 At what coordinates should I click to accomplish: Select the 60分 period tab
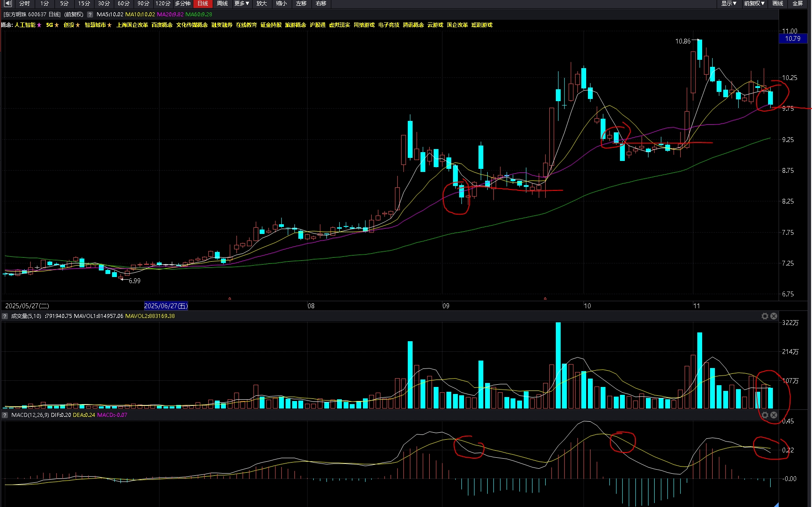tap(123, 4)
